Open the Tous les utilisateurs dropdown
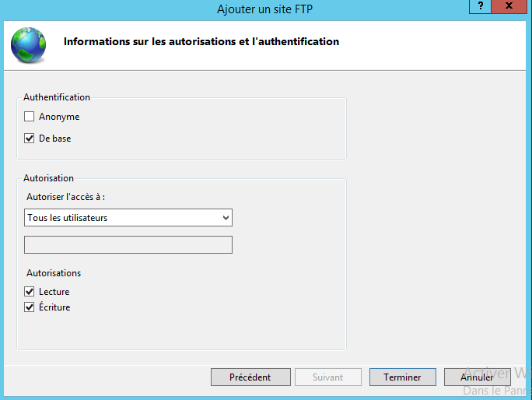The width and height of the screenshot is (532, 400). (x=128, y=218)
